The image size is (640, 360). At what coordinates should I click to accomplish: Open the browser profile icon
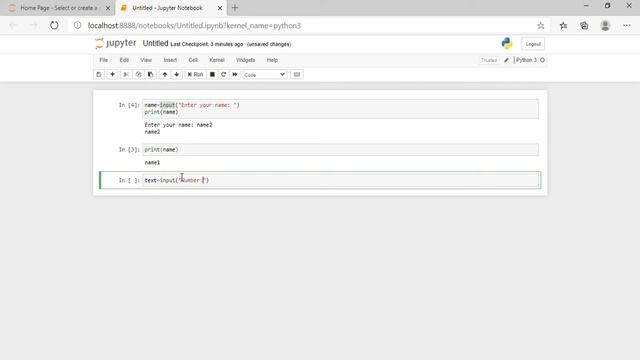click(605, 25)
